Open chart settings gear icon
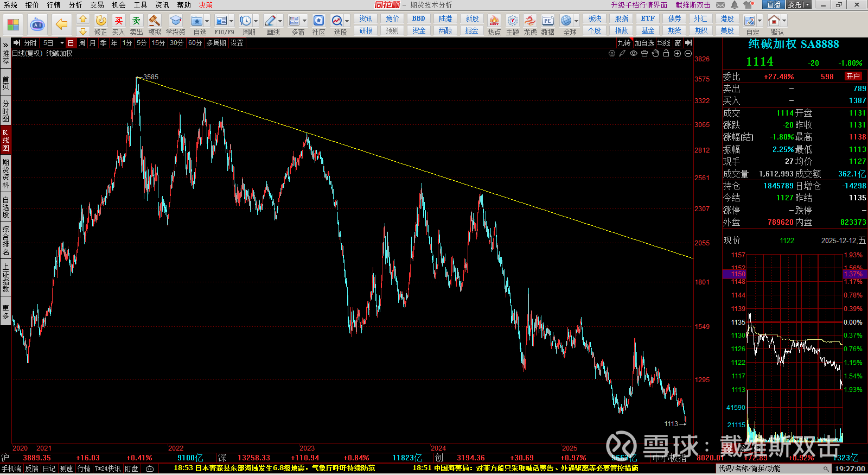 (x=612, y=53)
